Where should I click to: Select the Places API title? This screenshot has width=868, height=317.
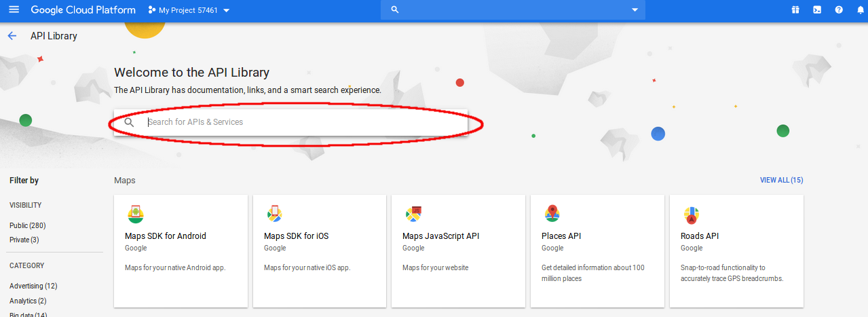561,236
